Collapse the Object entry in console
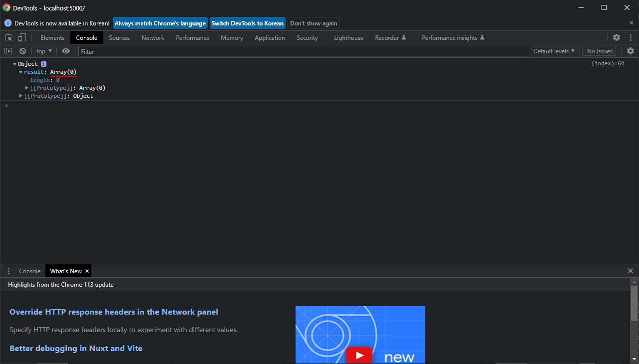This screenshot has height=364, width=639. [x=15, y=64]
